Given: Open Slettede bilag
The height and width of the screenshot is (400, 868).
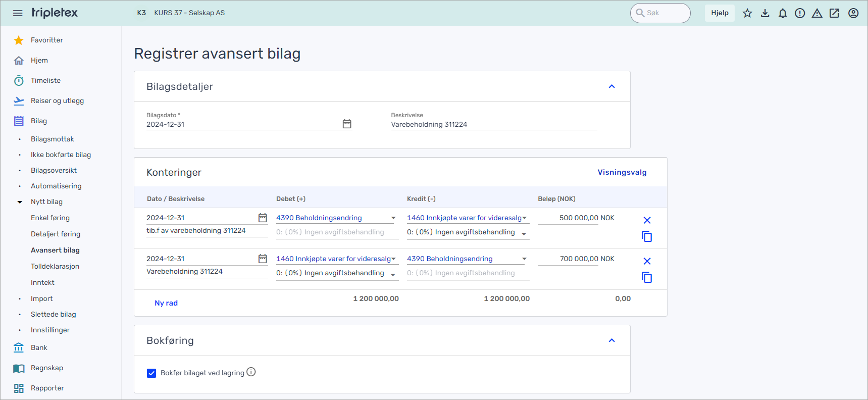Looking at the screenshot, I should click(53, 314).
